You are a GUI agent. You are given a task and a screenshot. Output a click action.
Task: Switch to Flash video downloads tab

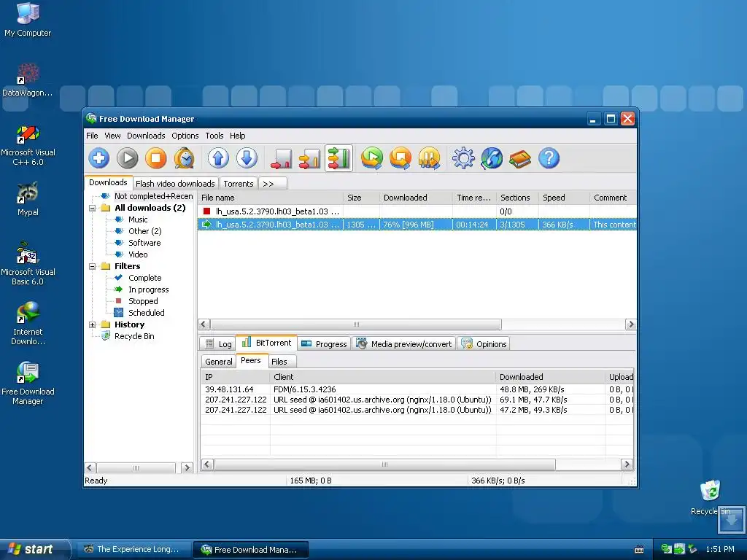point(175,184)
